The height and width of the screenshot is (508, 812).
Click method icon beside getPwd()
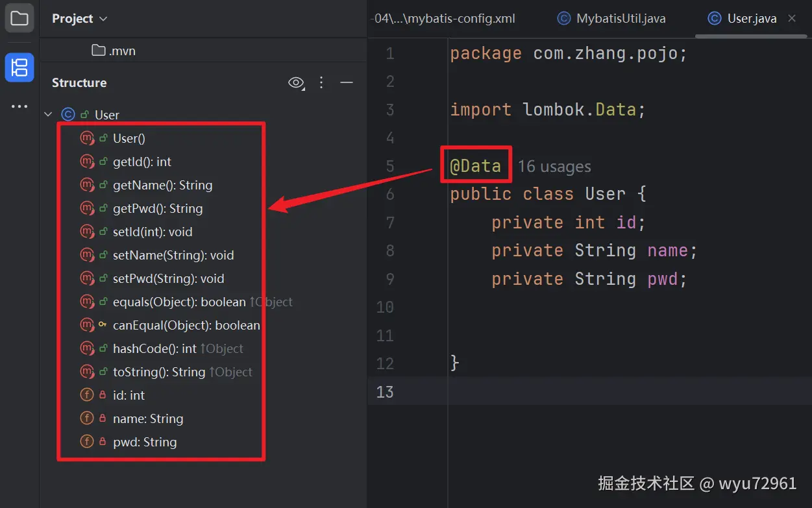pos(87,208)
